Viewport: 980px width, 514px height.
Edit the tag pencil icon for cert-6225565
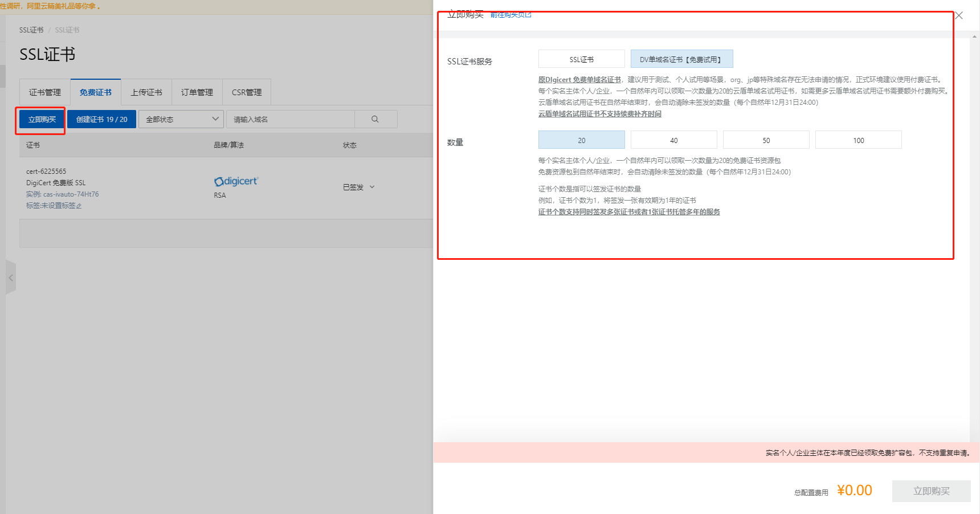tap(79, 206)
